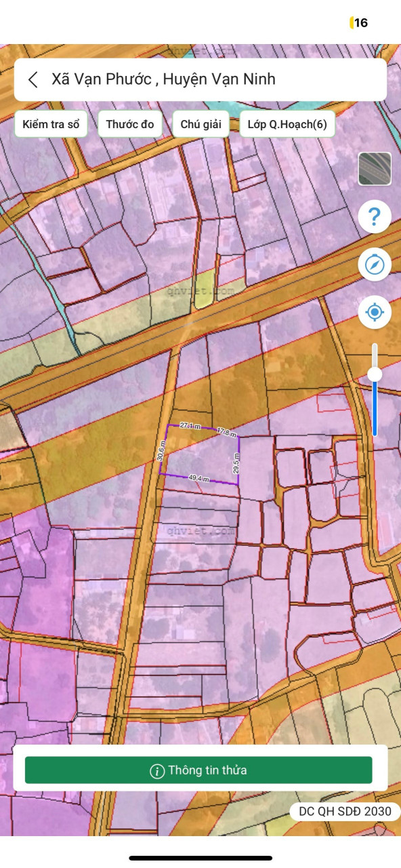This screenshot has height=868, width=401.
Task: Click the 49.4 m edge label
Action: coord(198,479)
